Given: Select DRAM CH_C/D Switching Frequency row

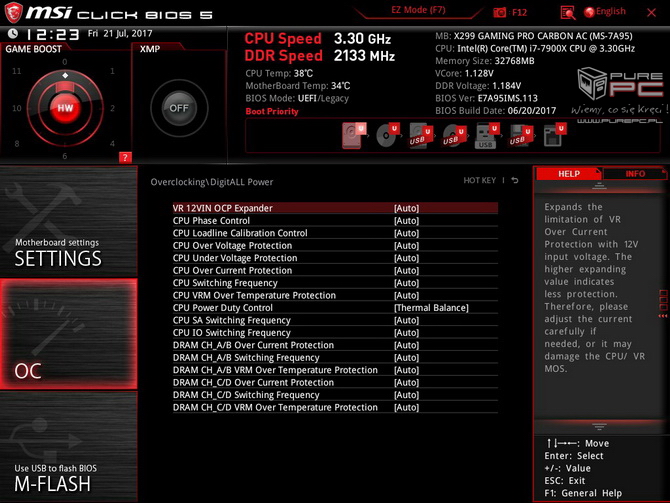Looking at the screenshot, I should (x=335, y=394).
